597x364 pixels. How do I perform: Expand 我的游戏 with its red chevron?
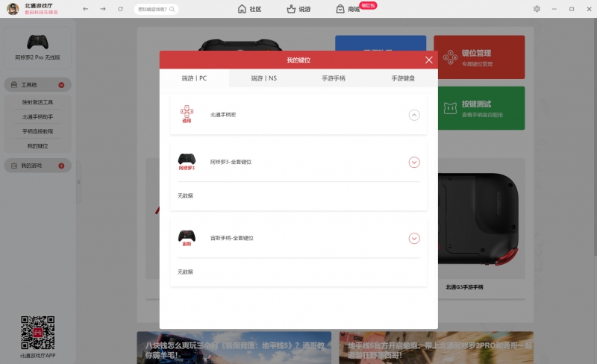(61, 166)
